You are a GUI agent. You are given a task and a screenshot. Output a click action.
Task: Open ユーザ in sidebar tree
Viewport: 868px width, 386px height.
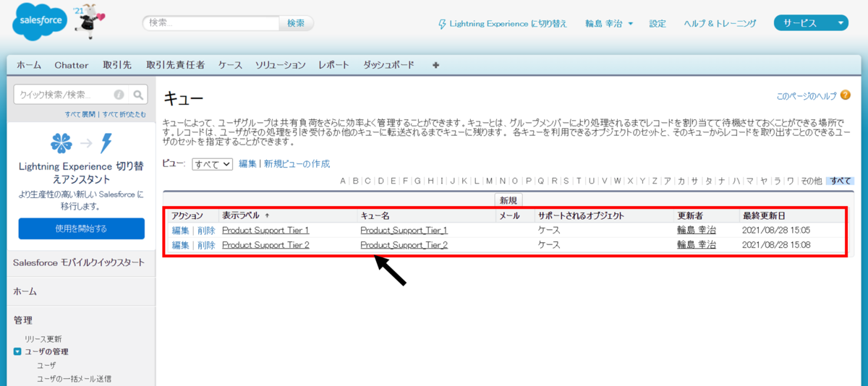click(46, 365)
